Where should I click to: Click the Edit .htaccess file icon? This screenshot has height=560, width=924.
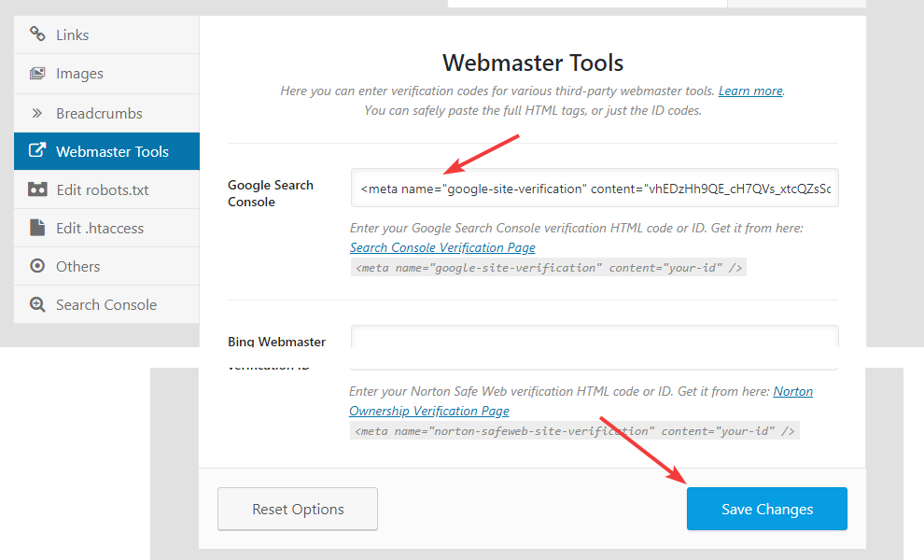point(37,228)
